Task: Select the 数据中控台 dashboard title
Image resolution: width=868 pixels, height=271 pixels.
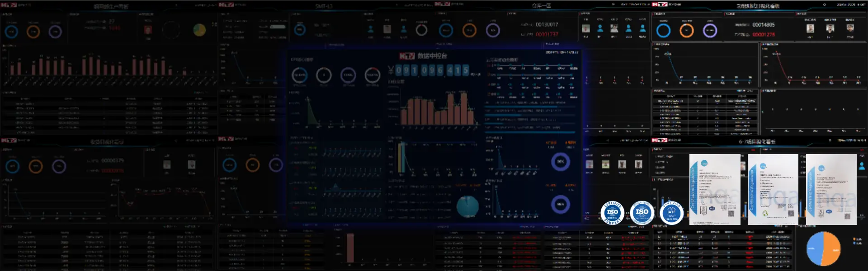Action: tap(432, 56)
